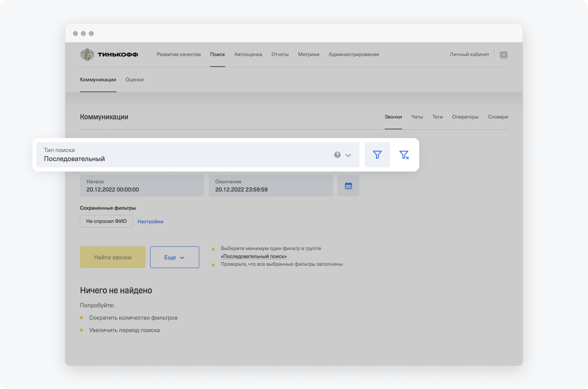Apply saved filter Не спросил ФИО
The height and width of the screenshot is (389, 588).
[106, 221]
